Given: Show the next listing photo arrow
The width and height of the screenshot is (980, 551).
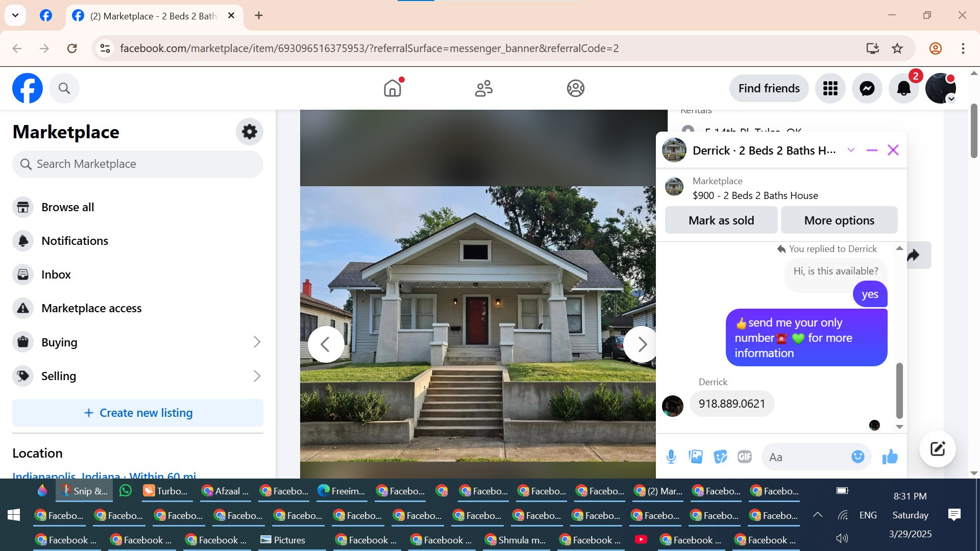Looking at the screenshot, I should (641, 344).
